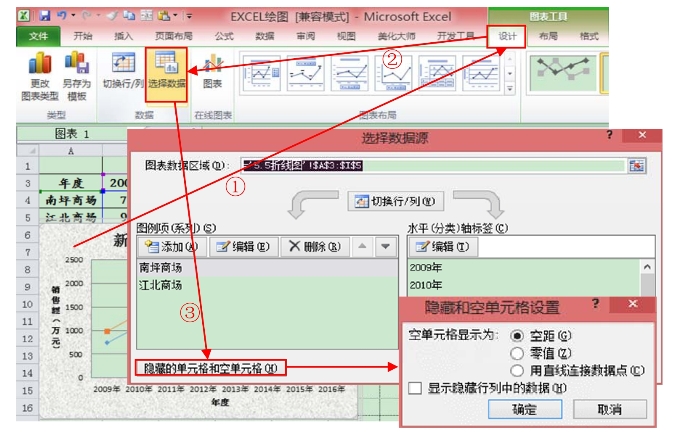
Task: Click 确定 in hidden cells dialog
Action: [x=525, y=409]
